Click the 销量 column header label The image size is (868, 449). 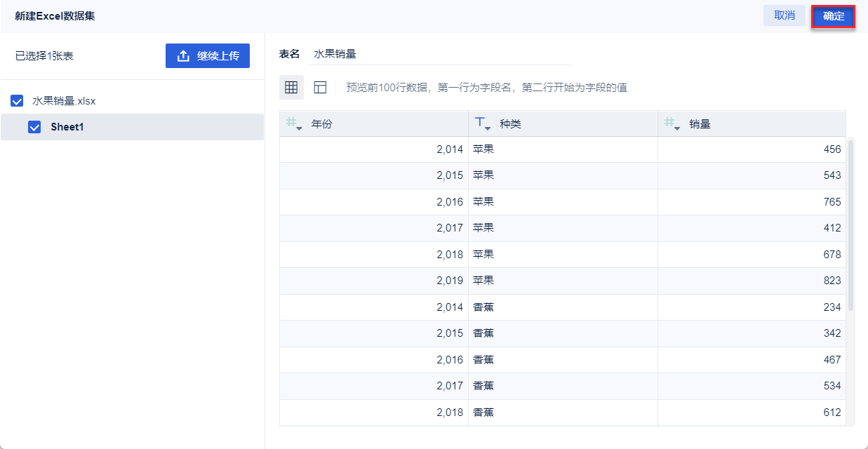point(700,124)
